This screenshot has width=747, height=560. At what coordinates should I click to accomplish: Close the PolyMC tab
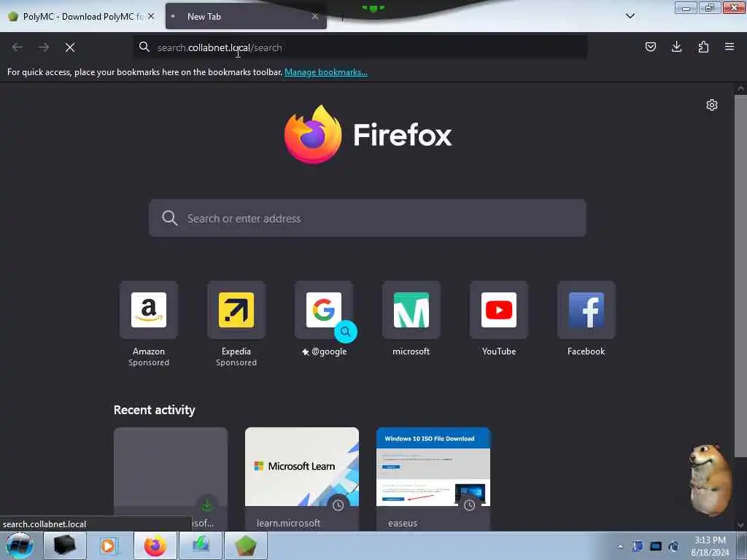[x=151, y=16]
